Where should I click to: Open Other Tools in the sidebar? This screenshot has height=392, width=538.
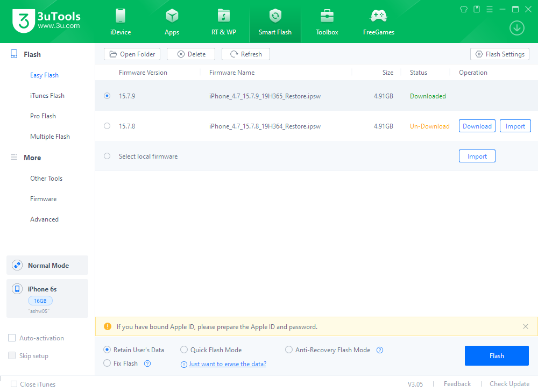pos(46,179)
